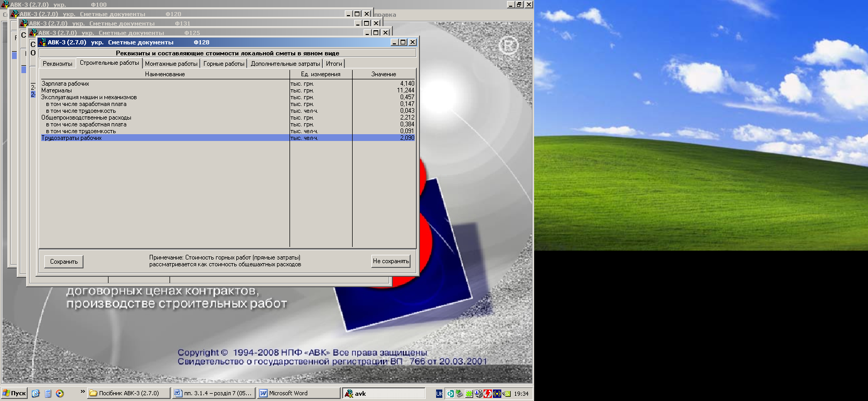Image resolution: width=868 pixels, height=401 pixels.
Task: Switch to the Монтажные работы tab
Action: pos(171,64)
